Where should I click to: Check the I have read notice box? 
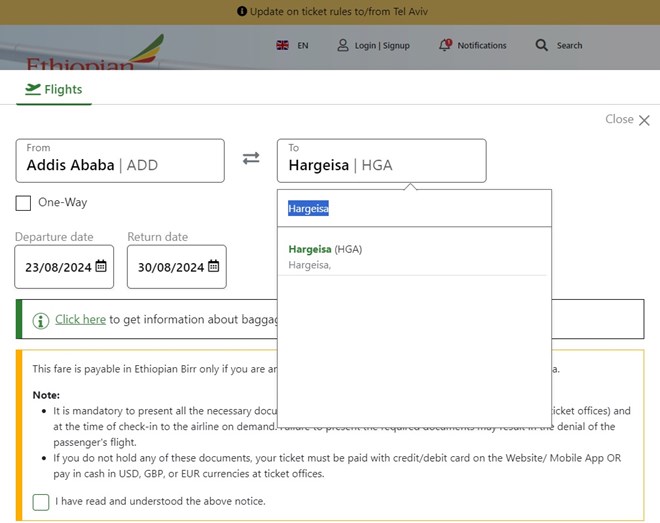(41, 501)
